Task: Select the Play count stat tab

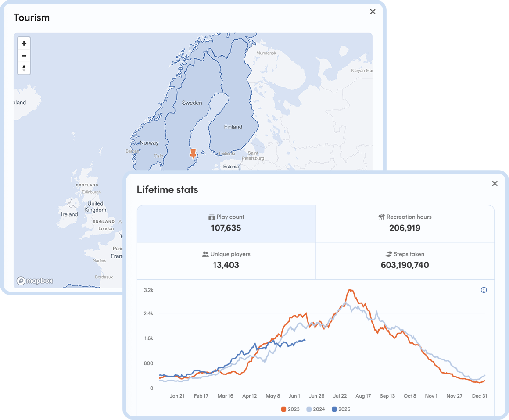Action: click(226, 223)
